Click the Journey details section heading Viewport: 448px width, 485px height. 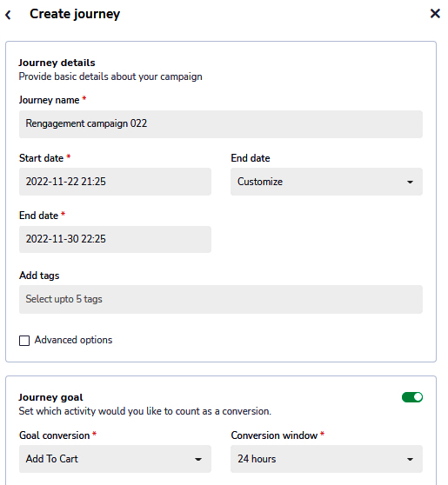coord(57,63)
